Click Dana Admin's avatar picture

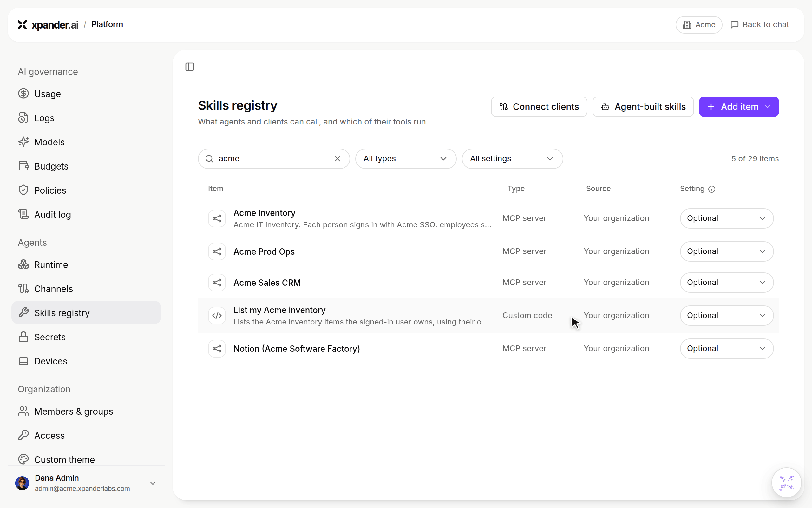click(22, 483)
